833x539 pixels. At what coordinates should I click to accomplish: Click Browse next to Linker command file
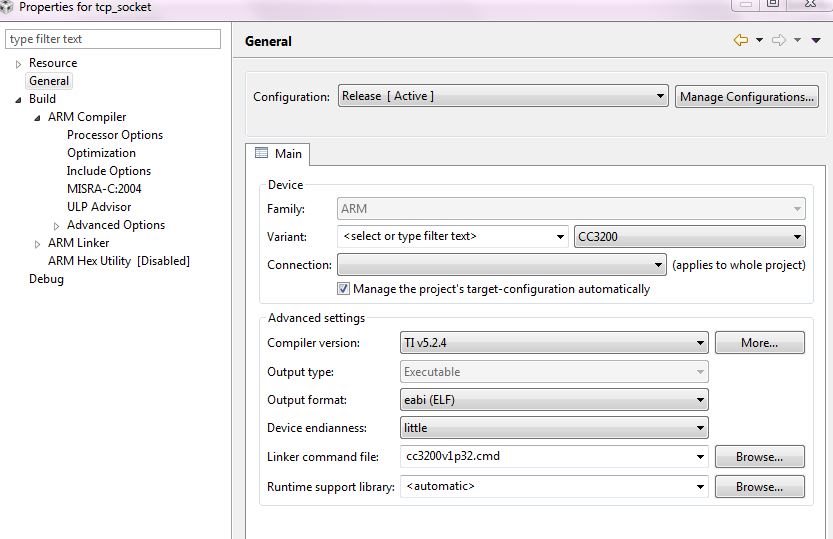tap(759, 457)
